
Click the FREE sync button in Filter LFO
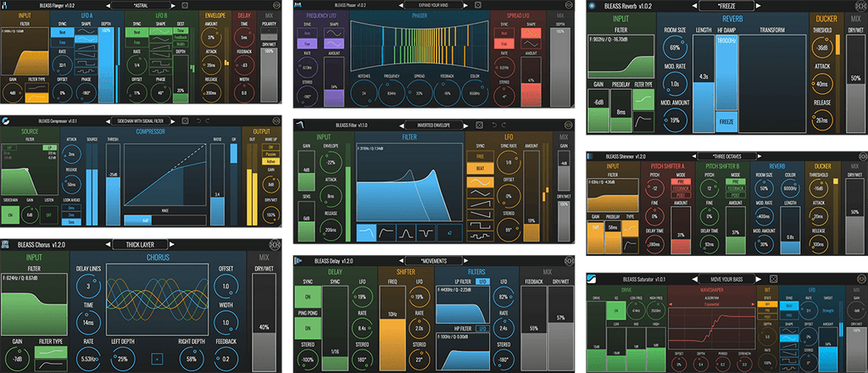[480, 156]
